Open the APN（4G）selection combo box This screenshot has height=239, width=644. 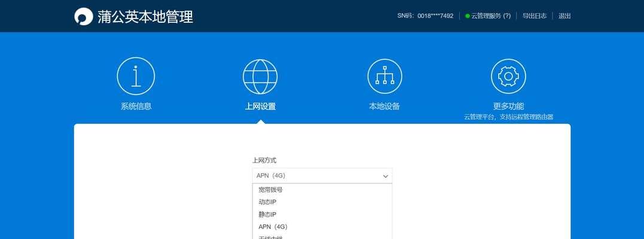click(317, 176)
